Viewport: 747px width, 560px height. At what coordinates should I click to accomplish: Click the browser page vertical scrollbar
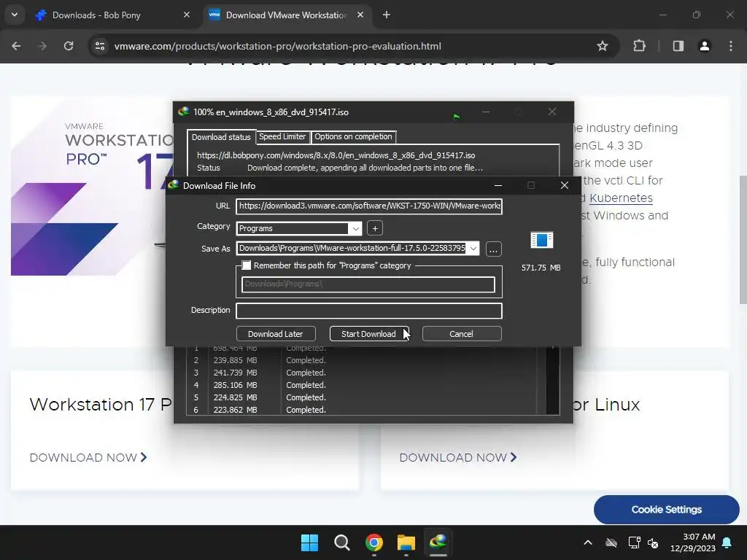click(x=743, y=239)
